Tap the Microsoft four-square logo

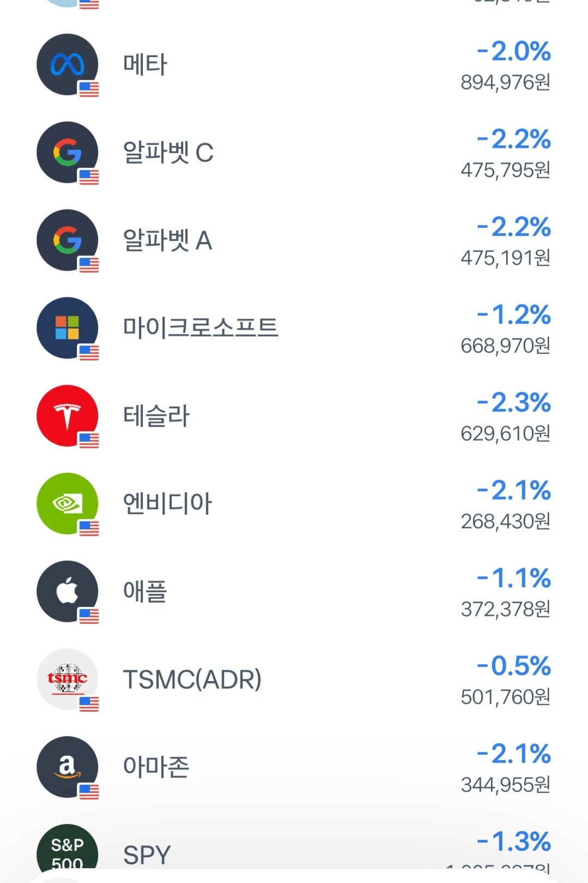pos(68,328)
